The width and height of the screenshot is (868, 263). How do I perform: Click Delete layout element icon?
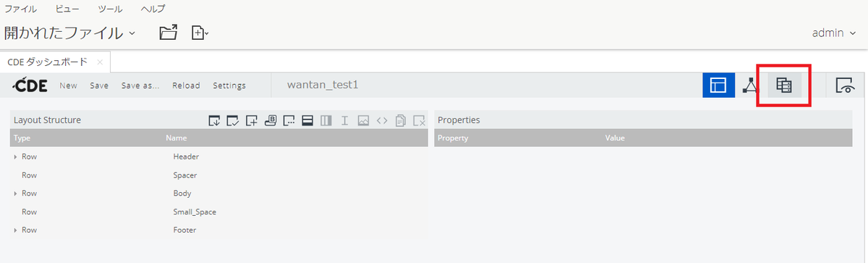point(419,120)
